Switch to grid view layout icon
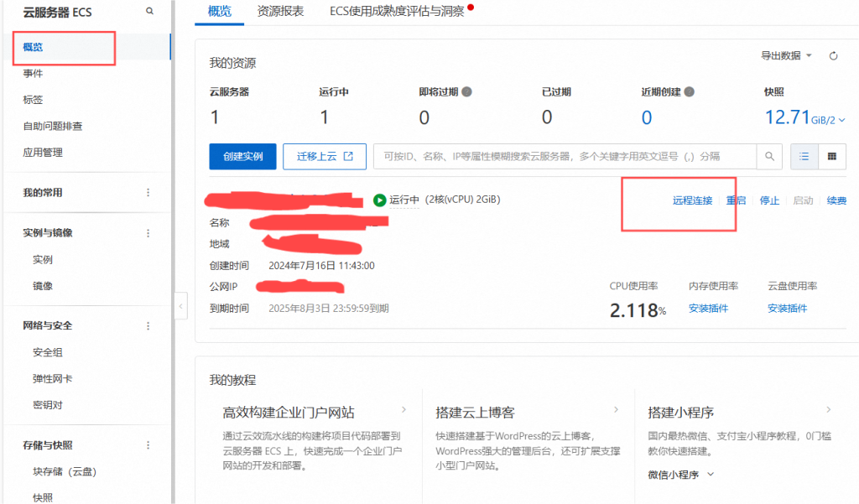859x504 pixels. tap(832, 156)
